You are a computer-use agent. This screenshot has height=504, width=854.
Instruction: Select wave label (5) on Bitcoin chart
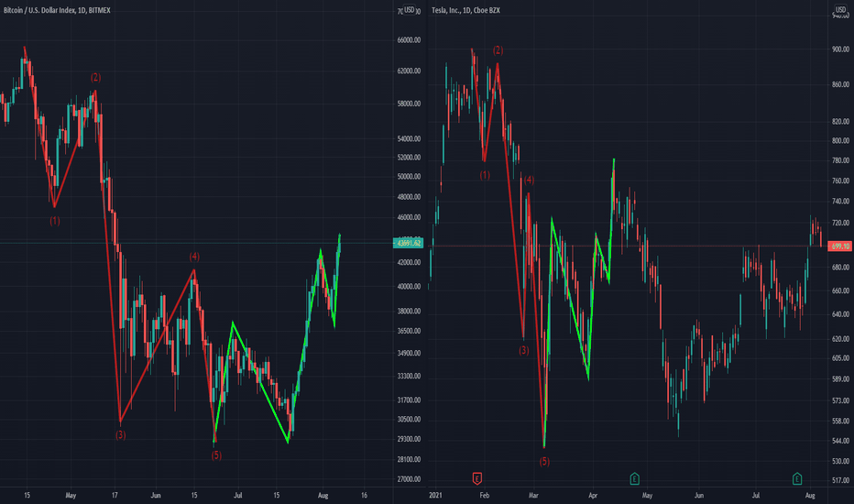coord(216,455)
